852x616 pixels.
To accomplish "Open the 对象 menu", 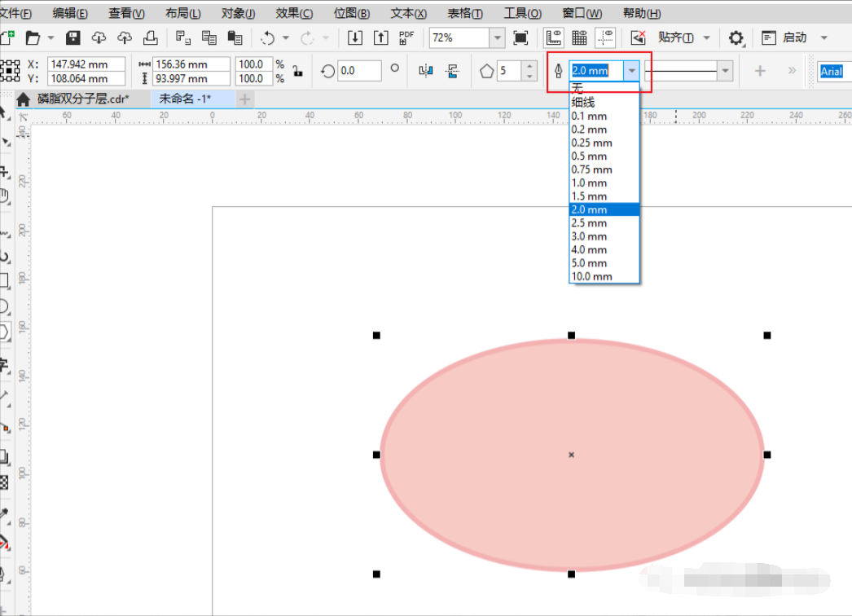I will [x=238, y=13].
